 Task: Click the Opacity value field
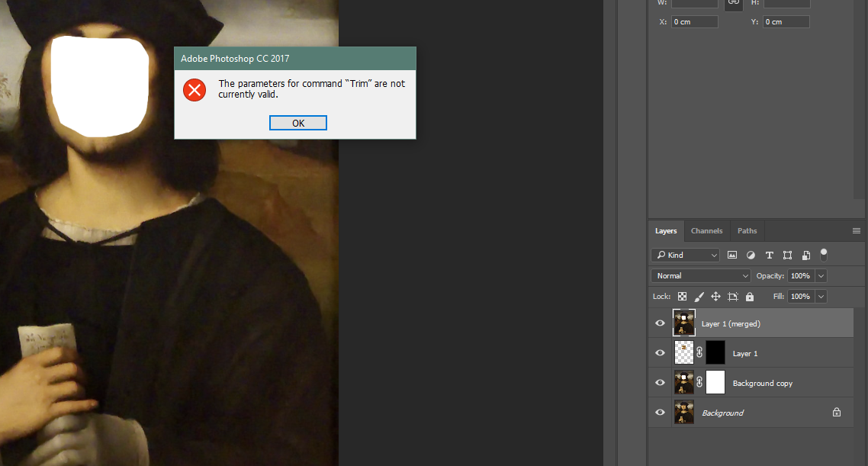(800, 275)
